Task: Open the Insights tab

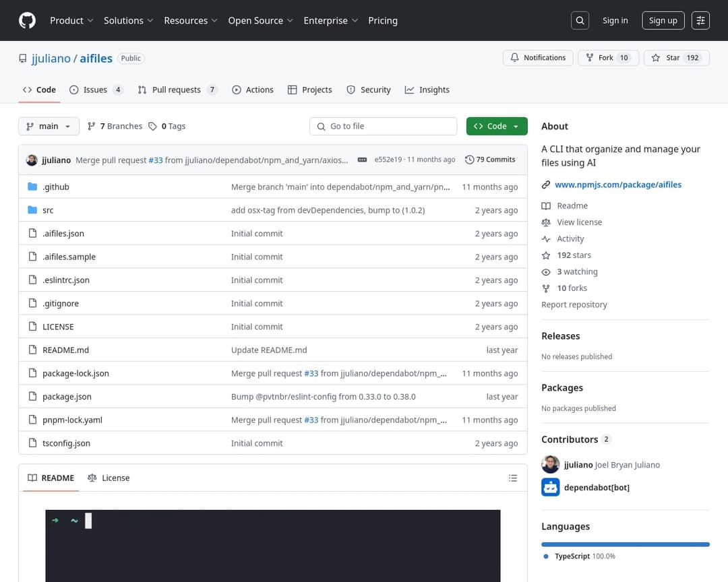Action: click(x=427, y=90)
